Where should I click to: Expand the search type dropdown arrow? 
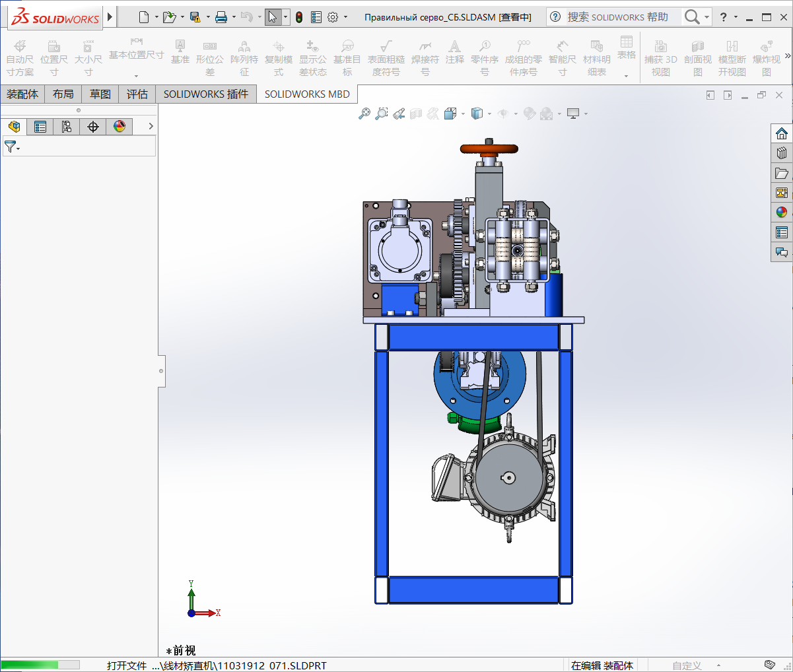[x=707, y=17]
